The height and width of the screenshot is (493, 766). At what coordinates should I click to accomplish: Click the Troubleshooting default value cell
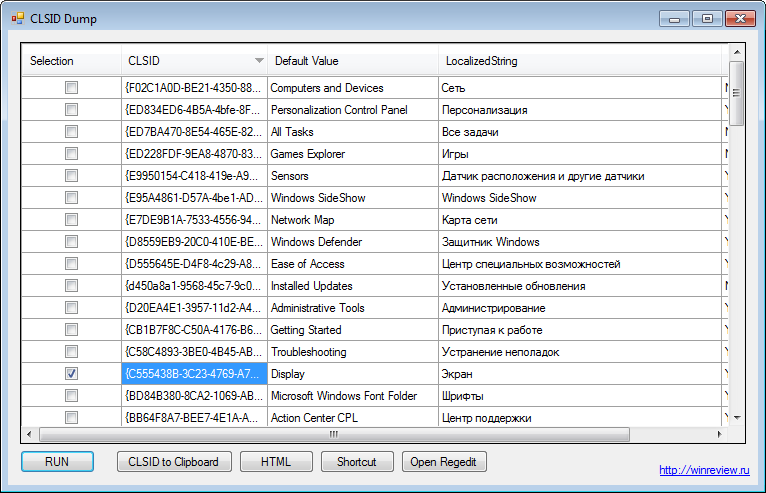coord(353,352)
